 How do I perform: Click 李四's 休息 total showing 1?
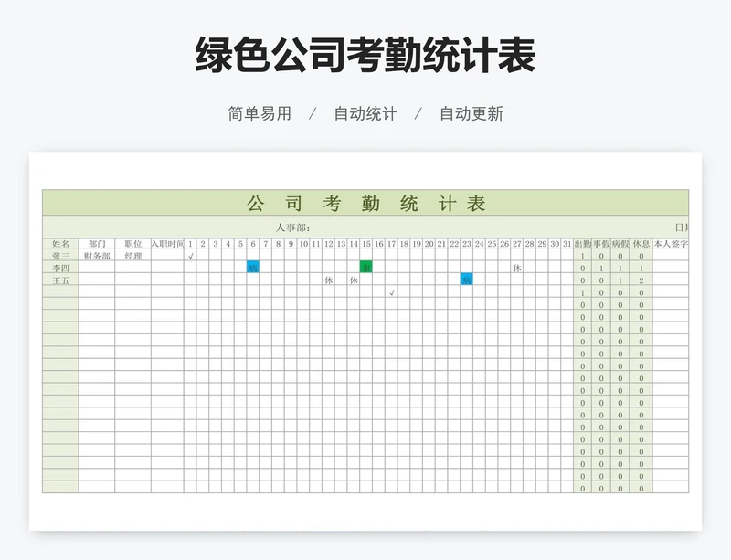(x=641, y=268)
